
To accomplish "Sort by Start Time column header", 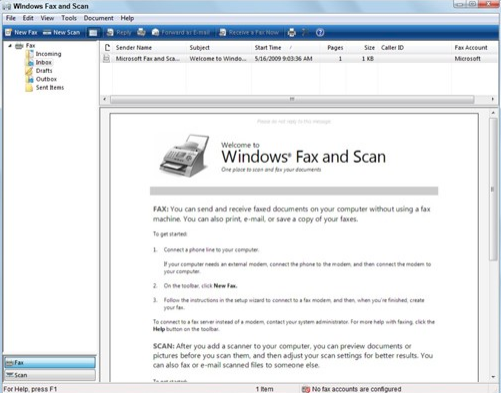I will [286, 48].
